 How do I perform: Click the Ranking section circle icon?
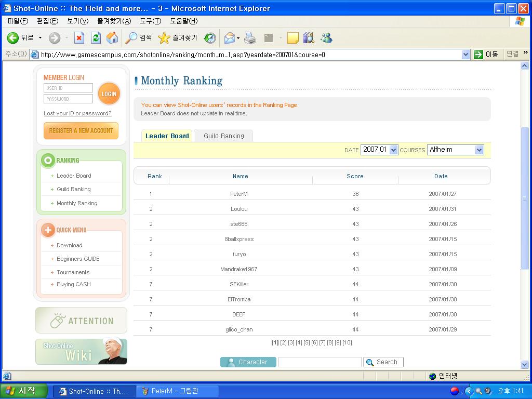point(48,160)
